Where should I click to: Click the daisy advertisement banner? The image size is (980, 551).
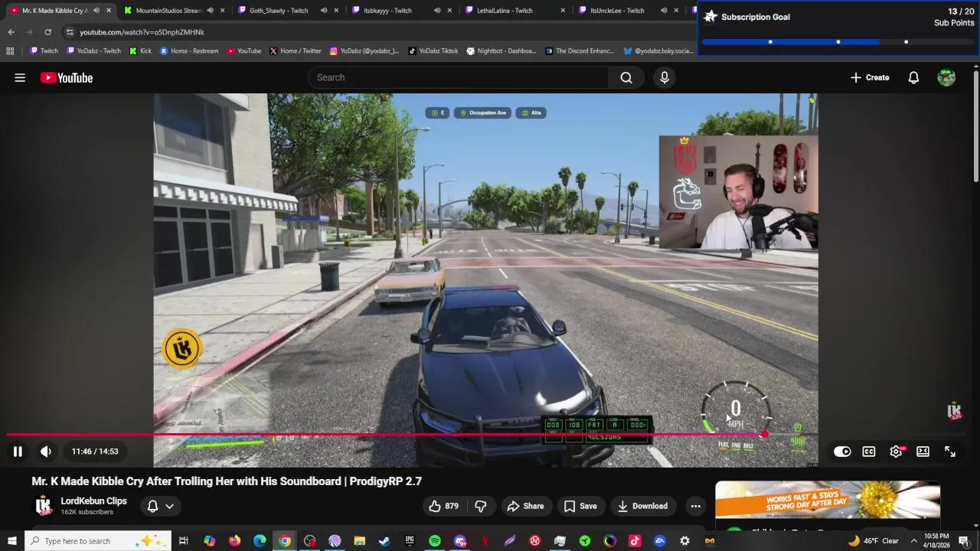pos(828,501)
